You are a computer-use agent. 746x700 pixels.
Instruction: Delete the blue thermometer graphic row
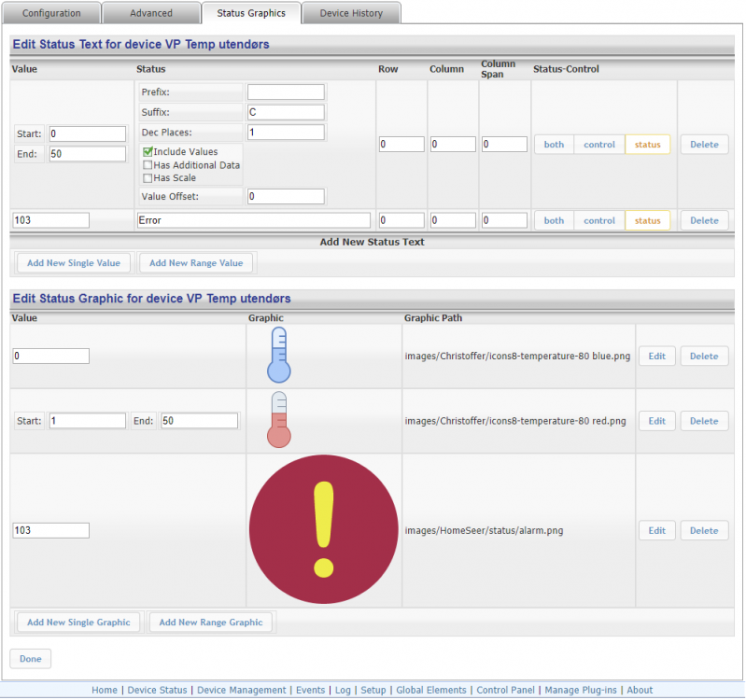[704, 357]
